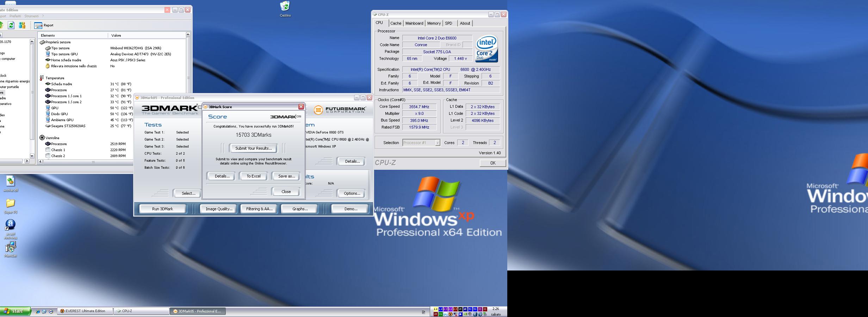The height and width of the screenshot is (317, 868).
Task: Select the Ambiente GPU temperature row
Action: point(88,120)
